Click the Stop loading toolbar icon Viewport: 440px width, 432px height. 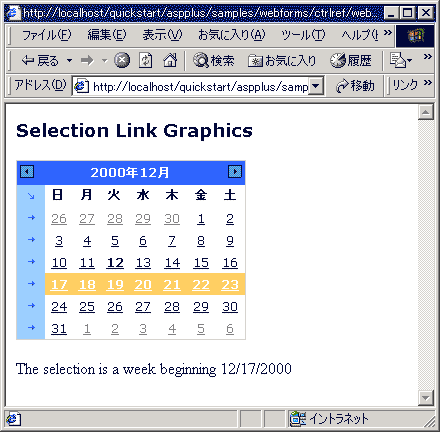[x=122, y=61]
